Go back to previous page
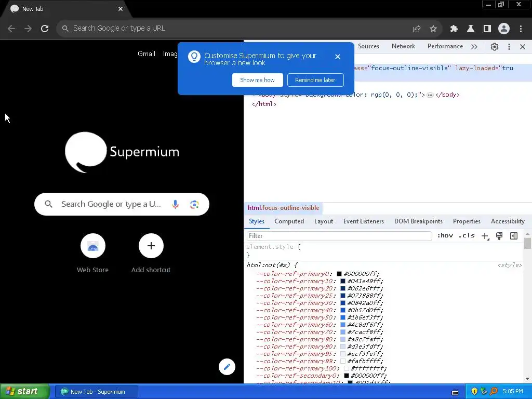 11,29
